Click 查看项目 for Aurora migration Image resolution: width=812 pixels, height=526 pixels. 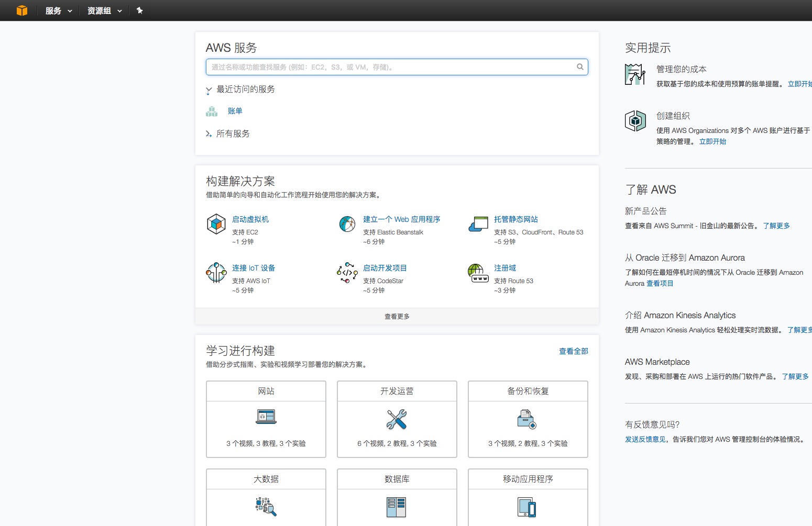click(x=660, y=283)
